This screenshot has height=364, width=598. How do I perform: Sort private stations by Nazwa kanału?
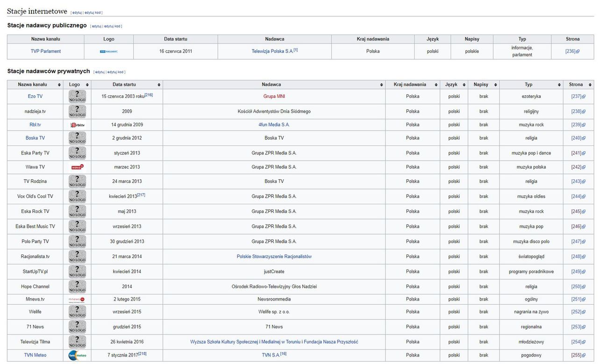(x=35, y=84)
